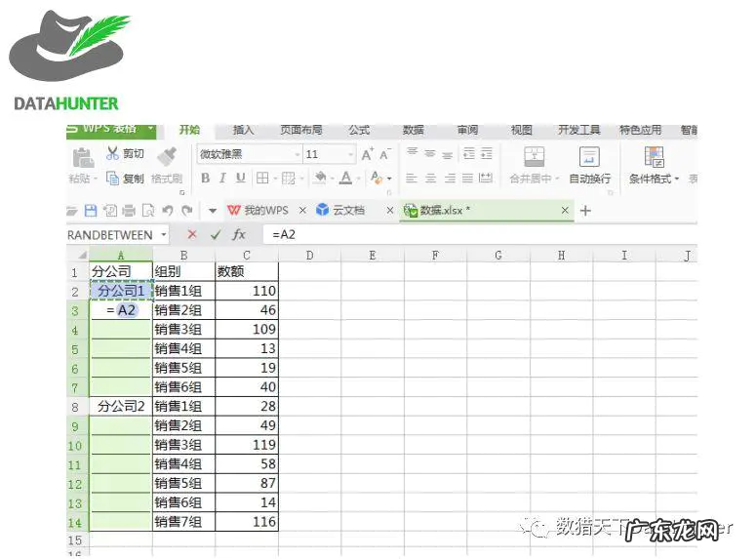756x559 pixels.
Task: Click the distributed alignment icon
Action: pyautogui.click(x=486, y=178)
